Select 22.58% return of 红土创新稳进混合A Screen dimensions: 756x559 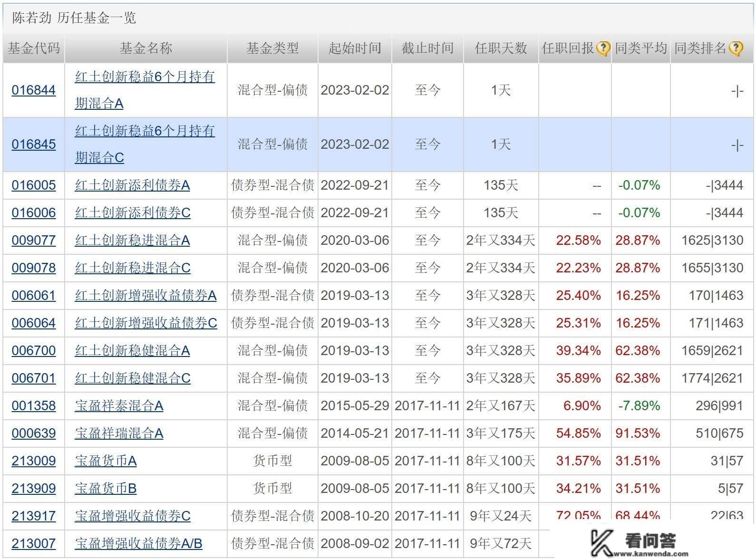(579, 241)
